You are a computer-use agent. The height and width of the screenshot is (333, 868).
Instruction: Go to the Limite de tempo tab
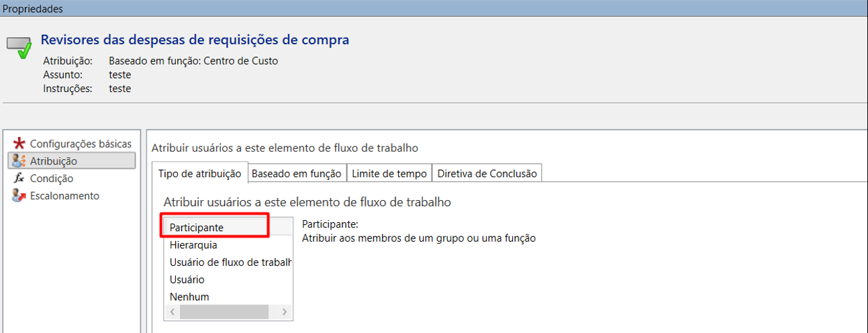[389, 173]
